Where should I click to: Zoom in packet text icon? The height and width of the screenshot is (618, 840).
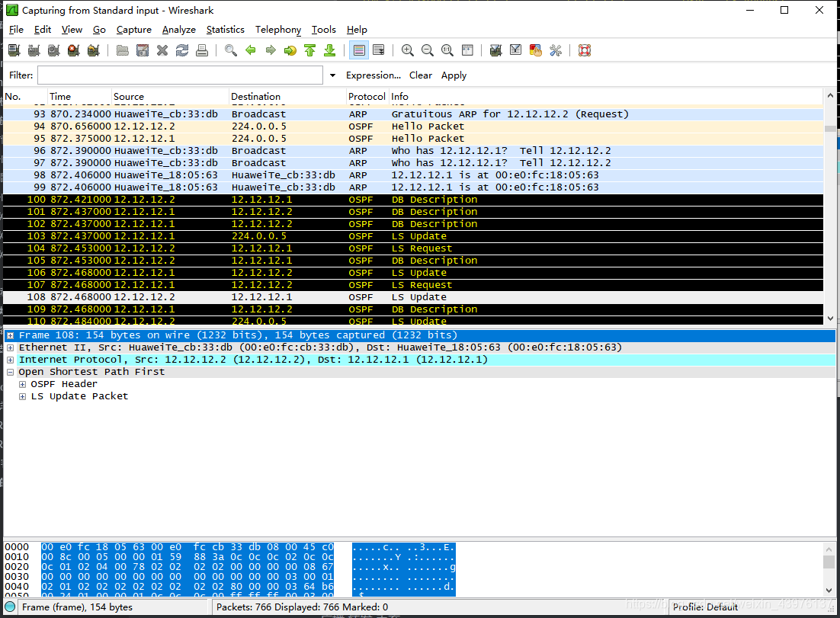coord(408,50)
